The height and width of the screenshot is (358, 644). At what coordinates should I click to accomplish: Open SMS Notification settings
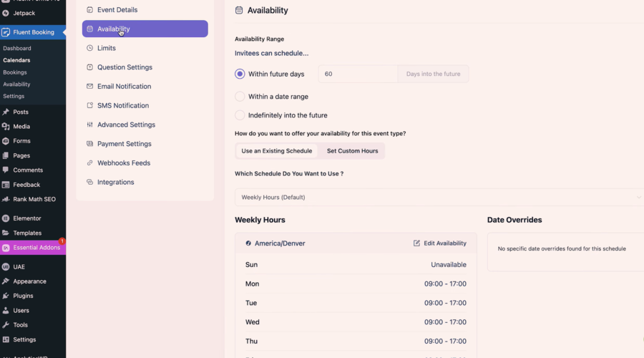(x=145, y=105)
